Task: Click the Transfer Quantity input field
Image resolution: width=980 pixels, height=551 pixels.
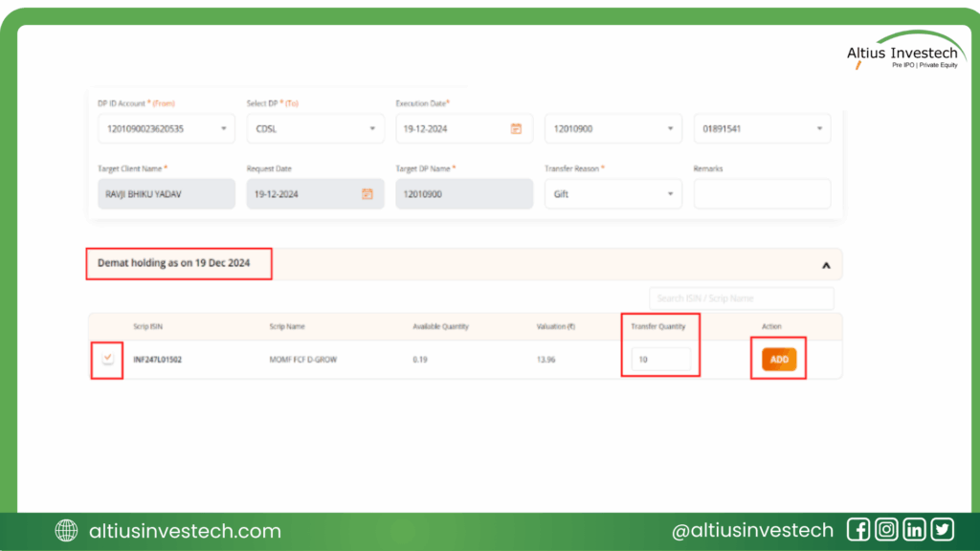Action: (x=661, y=360)
